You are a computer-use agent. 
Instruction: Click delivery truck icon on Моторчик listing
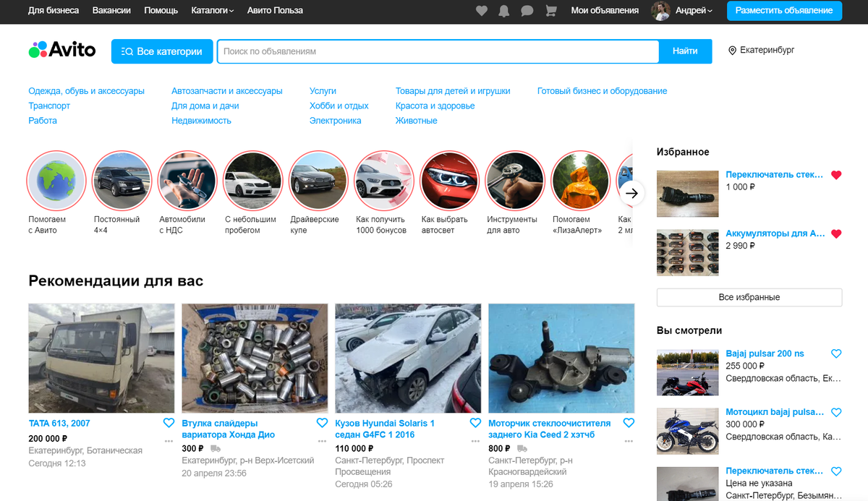point(522,449)
